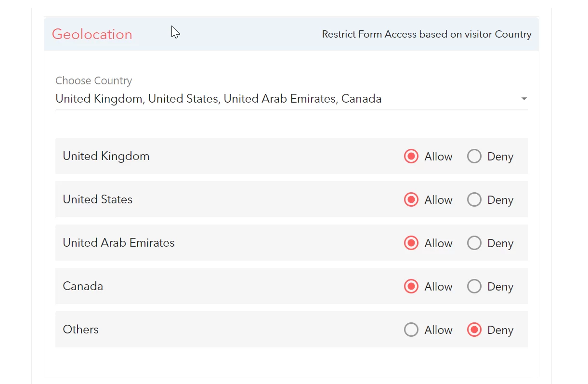
Task: Set Canada to Deny
Action: (x=474, y=287)
